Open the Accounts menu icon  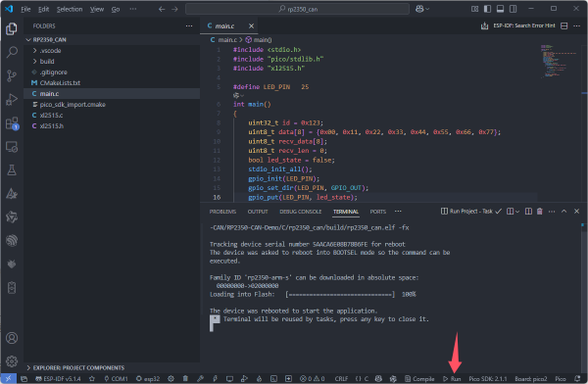coord(12,338)
